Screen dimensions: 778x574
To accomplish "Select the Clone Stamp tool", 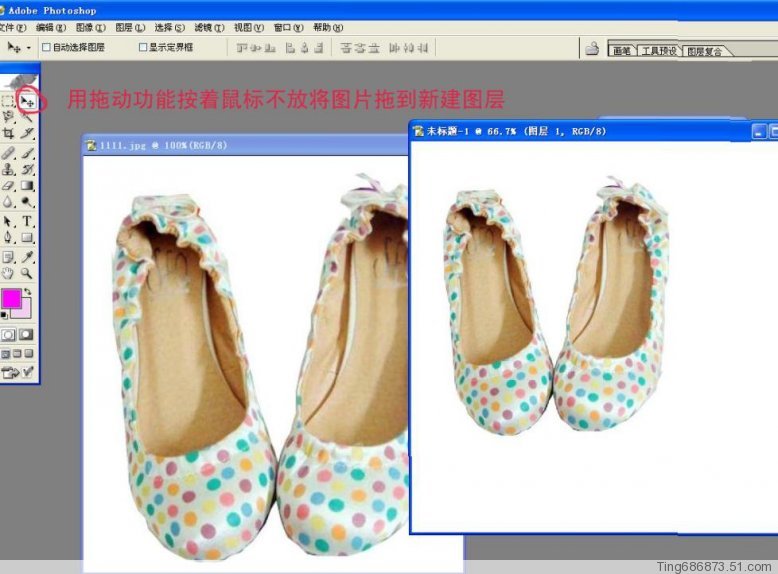I will coord(8,169).
